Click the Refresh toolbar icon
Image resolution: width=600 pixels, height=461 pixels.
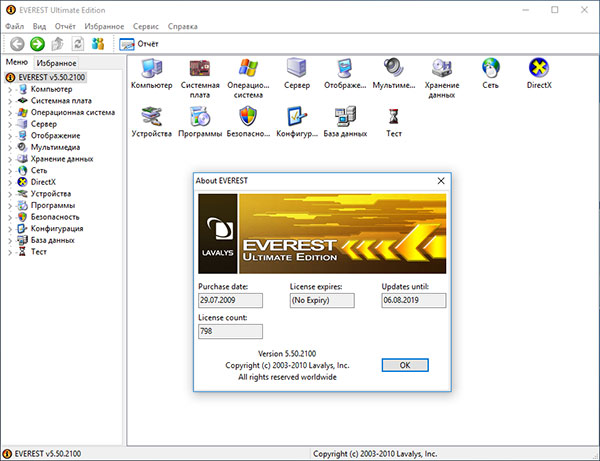[78, 44]
